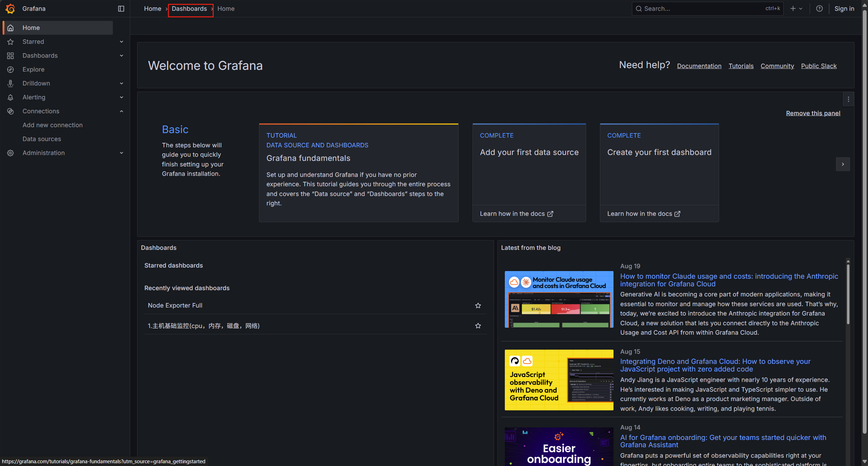
Task: Open Data sources menu item
Action: coord(42,139)
